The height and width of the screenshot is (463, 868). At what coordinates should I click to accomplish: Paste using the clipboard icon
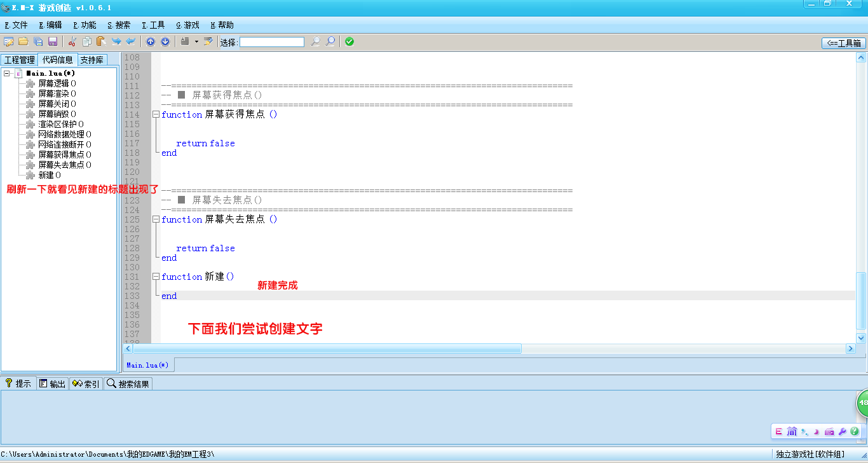pyautogui.click(x=101, y=41)
